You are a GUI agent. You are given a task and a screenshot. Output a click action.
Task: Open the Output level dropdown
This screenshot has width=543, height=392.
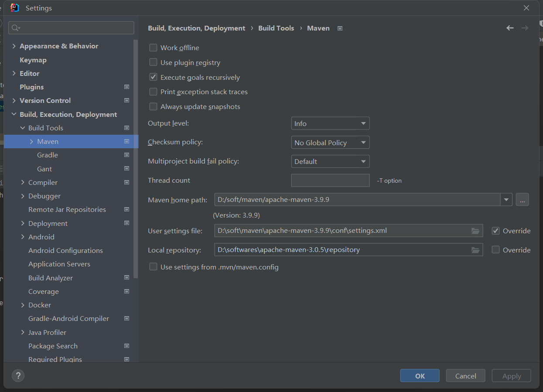(330, 123)
